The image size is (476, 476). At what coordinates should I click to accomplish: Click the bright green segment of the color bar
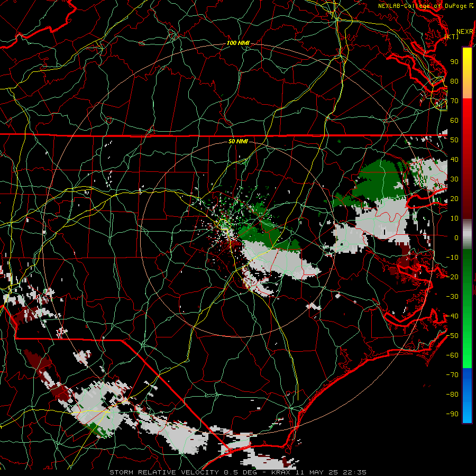click(467, 349)
